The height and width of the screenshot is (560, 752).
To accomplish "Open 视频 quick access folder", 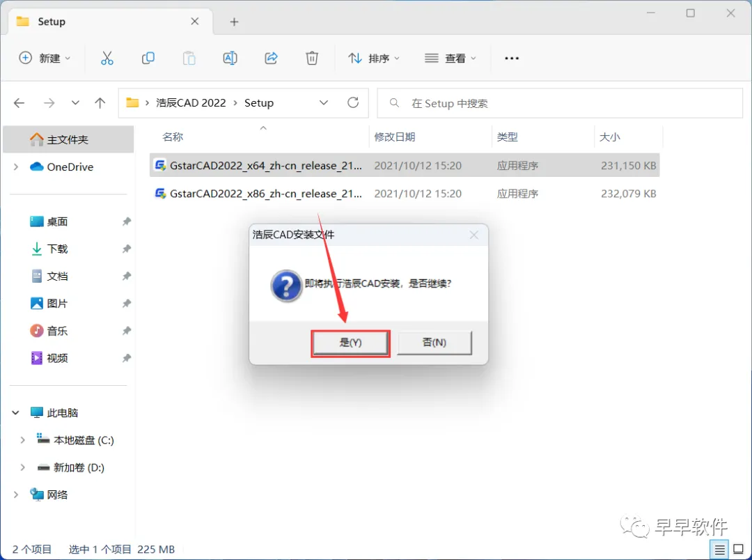I will (x=49, y=359).
